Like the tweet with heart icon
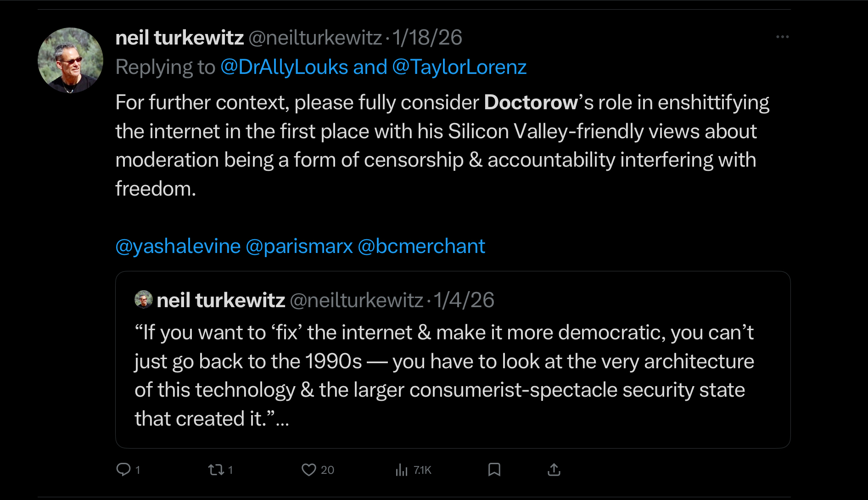The image size is (868, 500). pos(308,470)
